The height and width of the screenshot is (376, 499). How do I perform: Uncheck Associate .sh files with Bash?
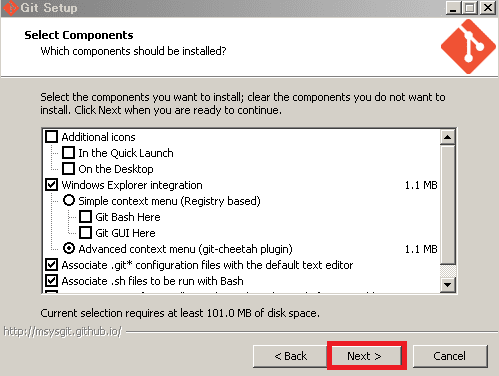tap(51, 281)
